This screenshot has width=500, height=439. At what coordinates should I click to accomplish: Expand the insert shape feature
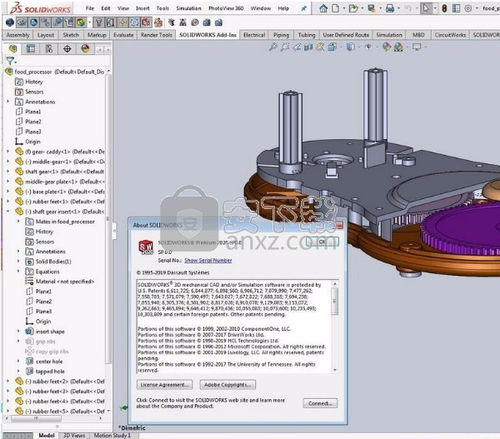click(19, 331)
